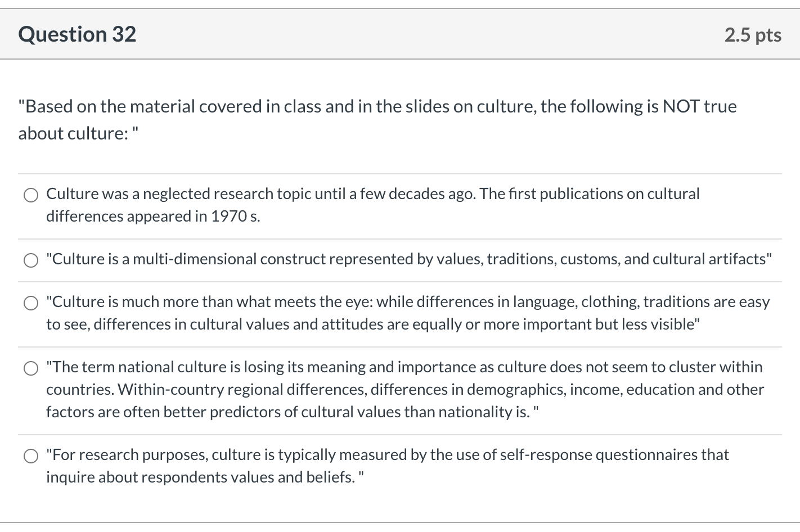Click the line "differences appeared in 1970 s."

coord(153,217)
